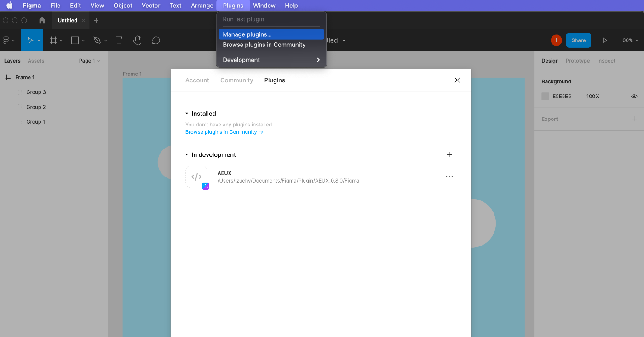Choose Browse plugins in Community menu item

(x=271, y=45)
